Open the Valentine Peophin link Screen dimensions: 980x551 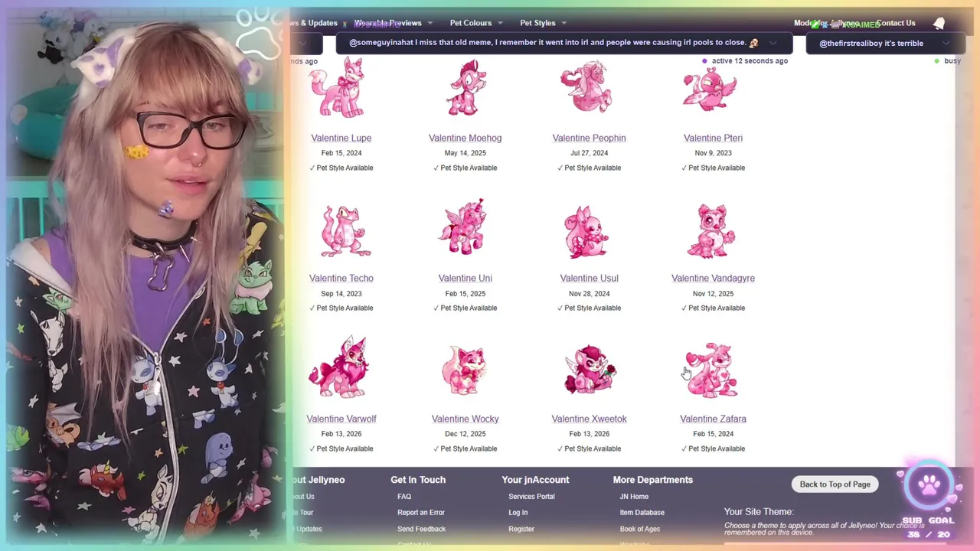click(x=589, y=138)
